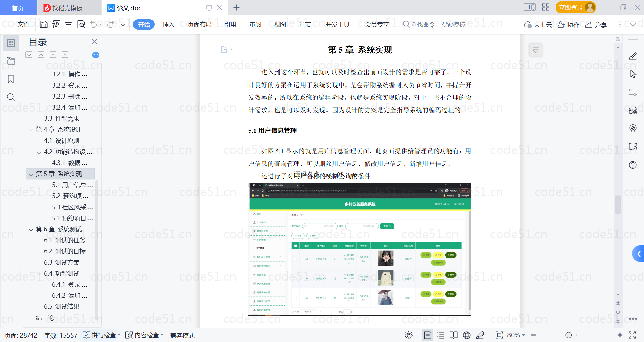Image resolution: width=644 pixels, height=342 pixels.
Task: Click the Undo arrow
Action: point(94,24)
